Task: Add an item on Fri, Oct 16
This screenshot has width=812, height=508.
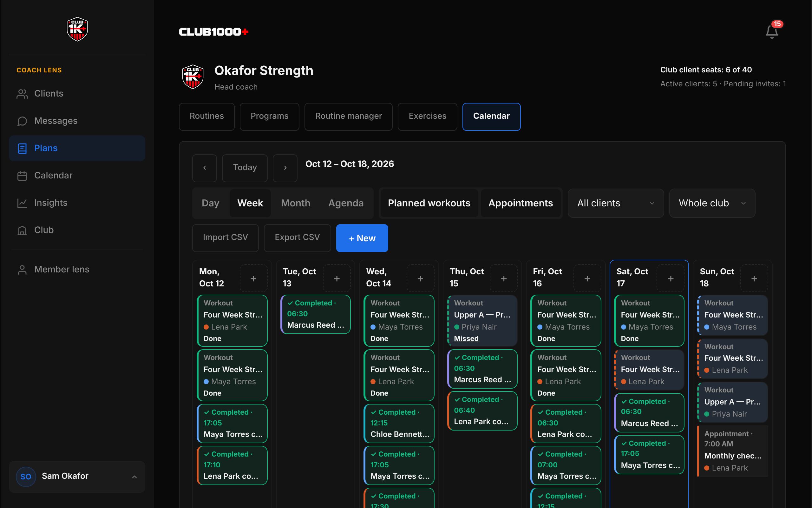Action: click(587, 278)
